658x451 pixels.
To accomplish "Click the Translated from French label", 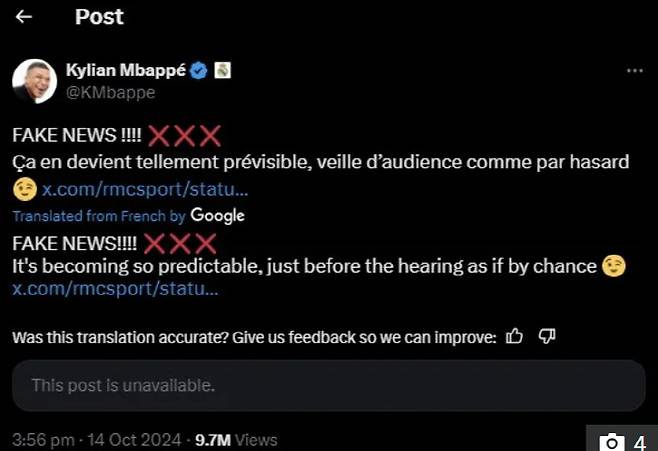I will click(x=98, y=216).
